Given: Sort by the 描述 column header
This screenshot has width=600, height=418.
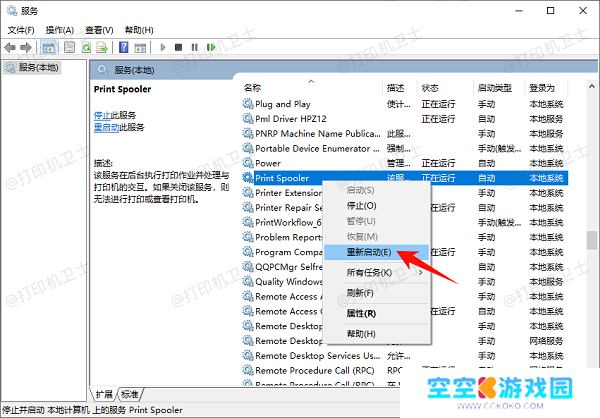Looking at the screenshot, I should [x=399, y=88].
